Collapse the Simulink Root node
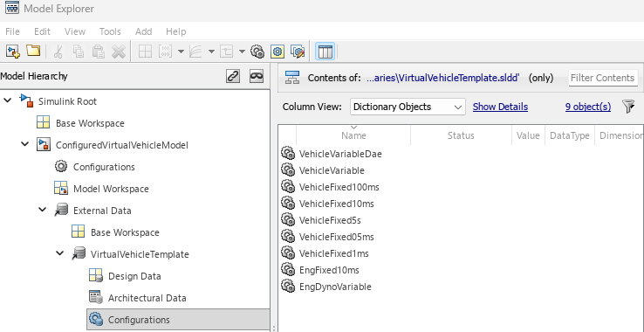Image resolution: width=644 pixels, height=332 pixels. coord(8,100)
